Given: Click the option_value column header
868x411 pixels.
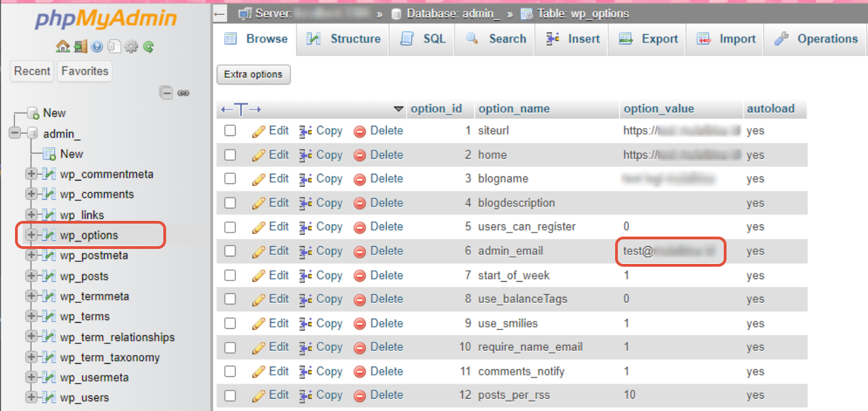Looking at the screenshot, I should (658, 109).
